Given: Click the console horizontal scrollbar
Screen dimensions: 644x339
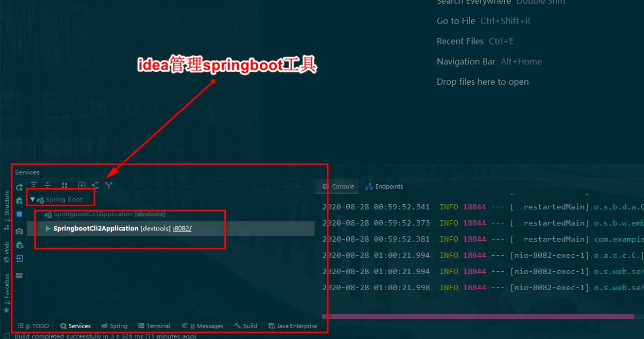Looking at the screenshot, I should point(478,316).
